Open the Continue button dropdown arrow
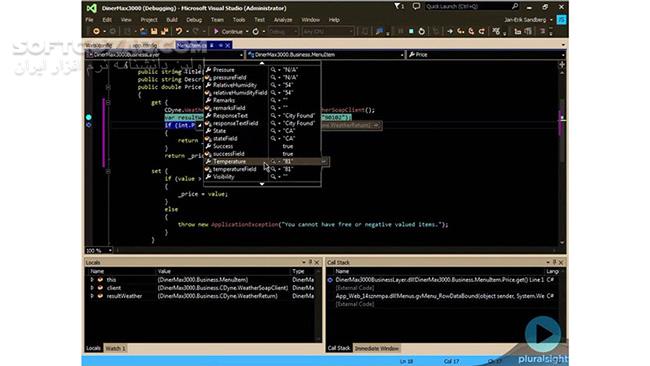 point(247,32)
